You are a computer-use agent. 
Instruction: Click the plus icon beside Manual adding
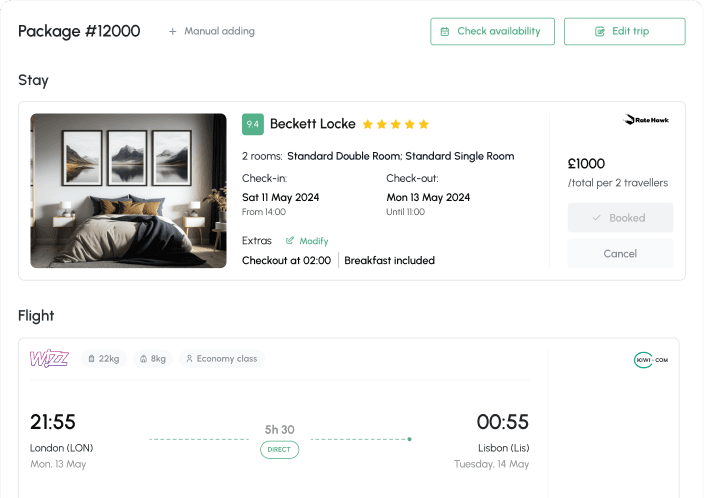point(172,31)
